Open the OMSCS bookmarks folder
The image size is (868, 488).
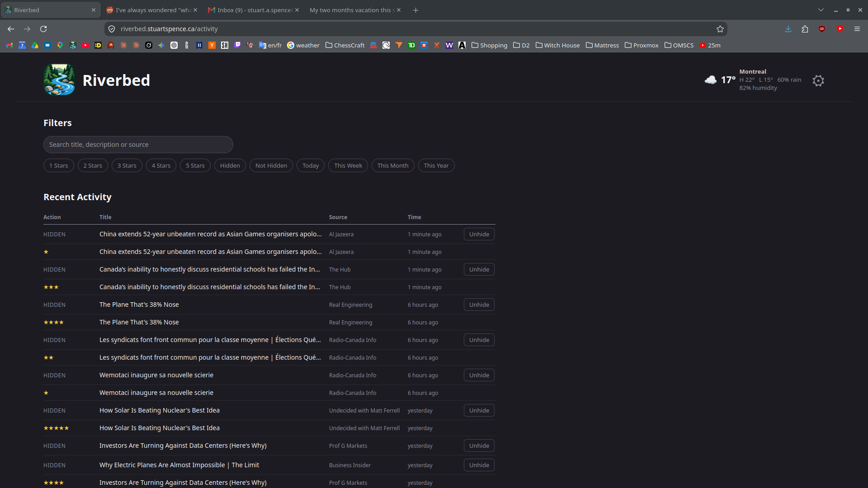[679, 45]
